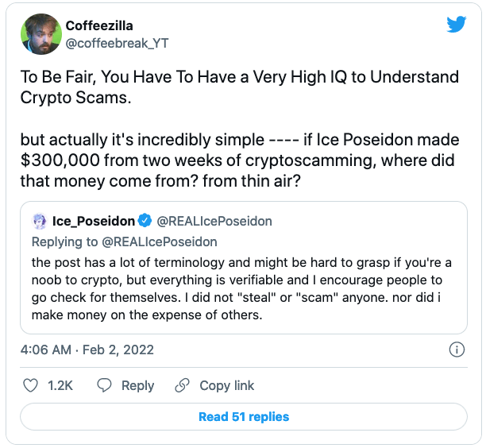
Task: Click Ice_Poseidon's verified badge
Action: (x=145, y=219)
